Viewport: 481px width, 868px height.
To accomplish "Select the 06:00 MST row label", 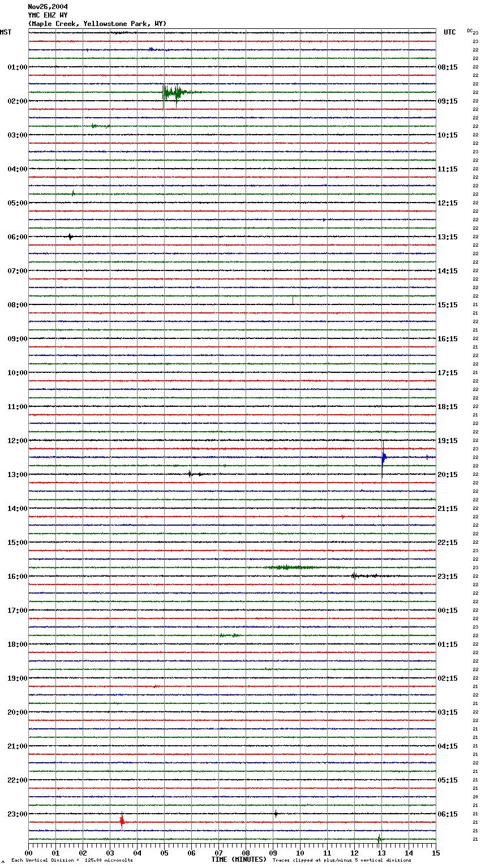I will pos(18,237).
